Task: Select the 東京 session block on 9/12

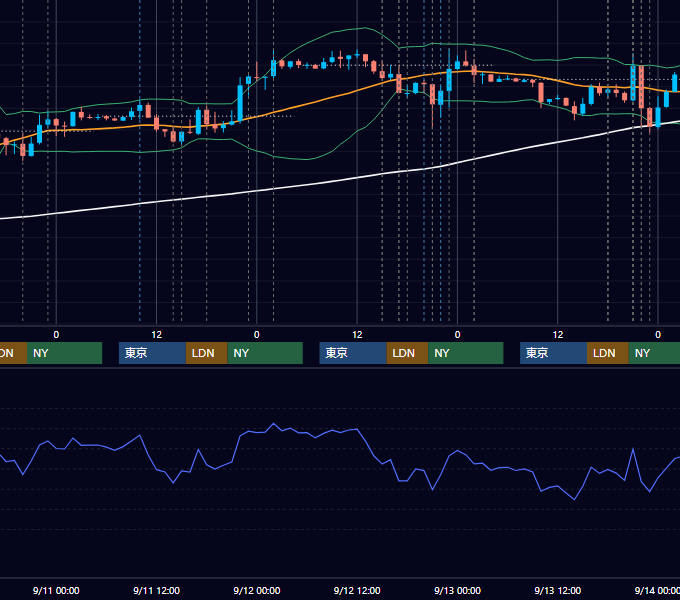Action: (x=353, y=353)
